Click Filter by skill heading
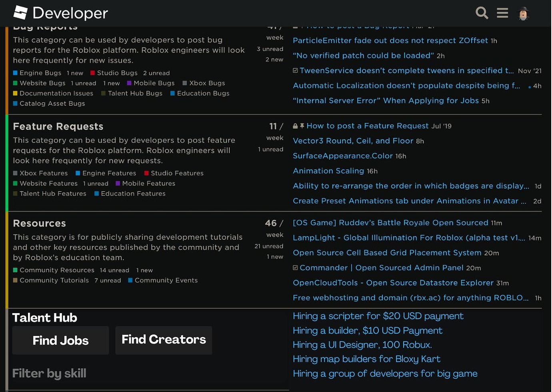 coord(49,374)
